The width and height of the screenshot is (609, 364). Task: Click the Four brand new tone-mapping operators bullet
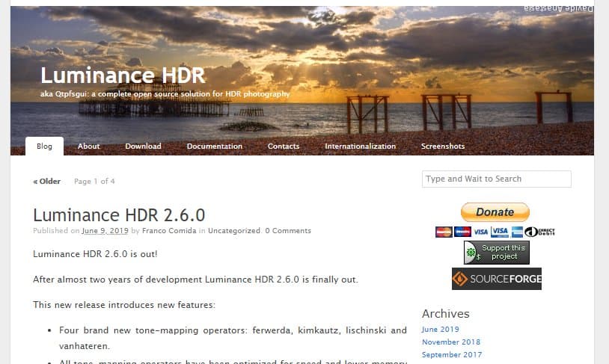(x=233, y=338)
